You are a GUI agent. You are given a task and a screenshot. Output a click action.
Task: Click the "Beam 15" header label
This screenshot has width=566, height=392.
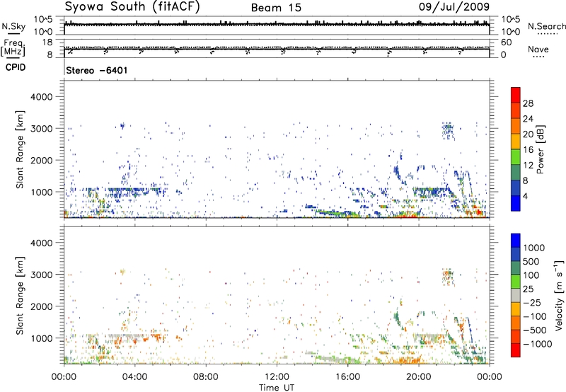pyautogui.click(x=276, y=8)
